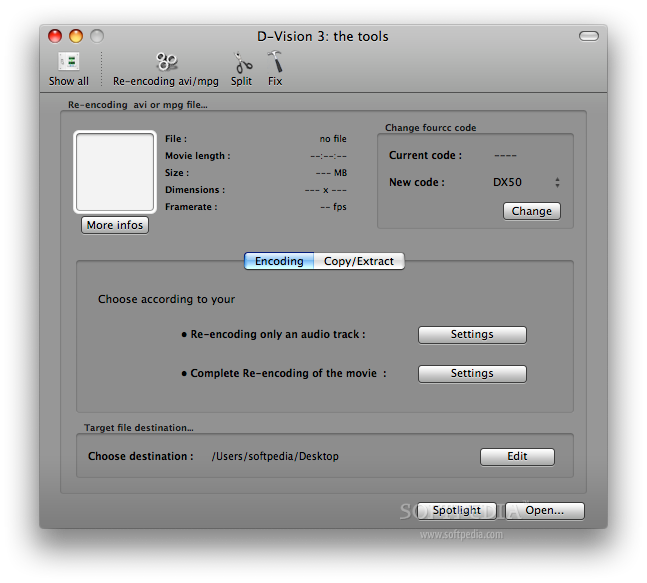This screenshot has width=647, height=583.
Task: Click the Show all toolbar icon
Action: tap(68, 69)
